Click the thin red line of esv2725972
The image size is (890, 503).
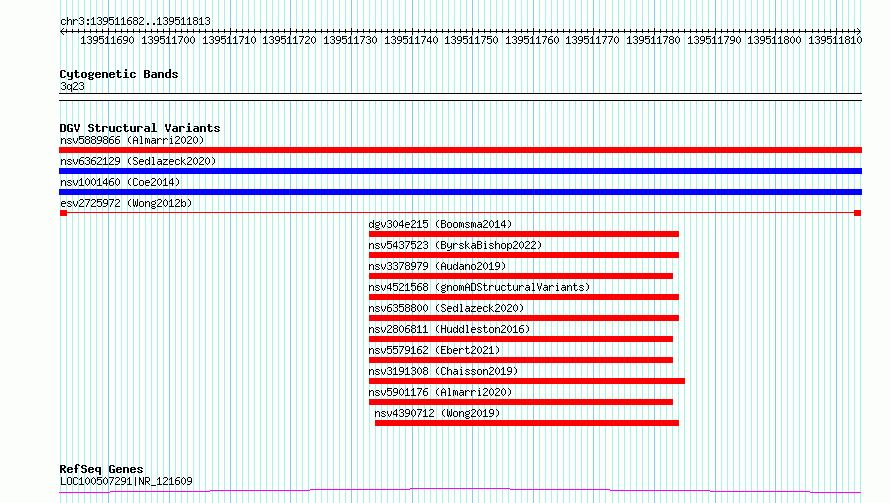(x=460, y=213)
